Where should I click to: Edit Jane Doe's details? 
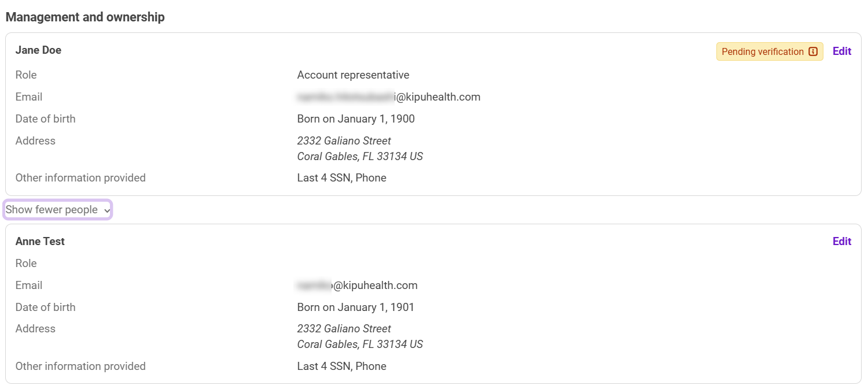click(x=841, y=51)
